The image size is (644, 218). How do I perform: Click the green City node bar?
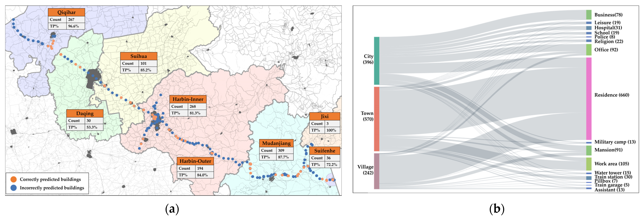pos(377,61)
